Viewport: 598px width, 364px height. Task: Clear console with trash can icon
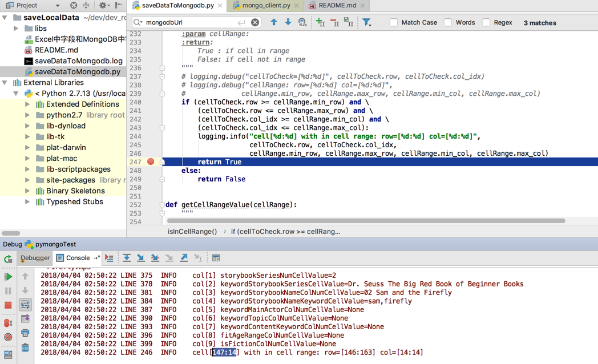point(25,347)
